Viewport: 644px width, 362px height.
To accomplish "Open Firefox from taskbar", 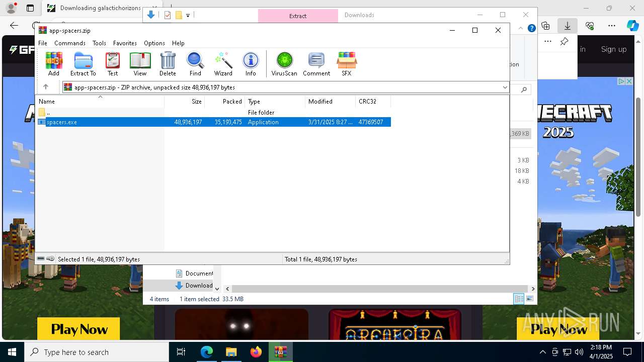I will click(256, 352).
